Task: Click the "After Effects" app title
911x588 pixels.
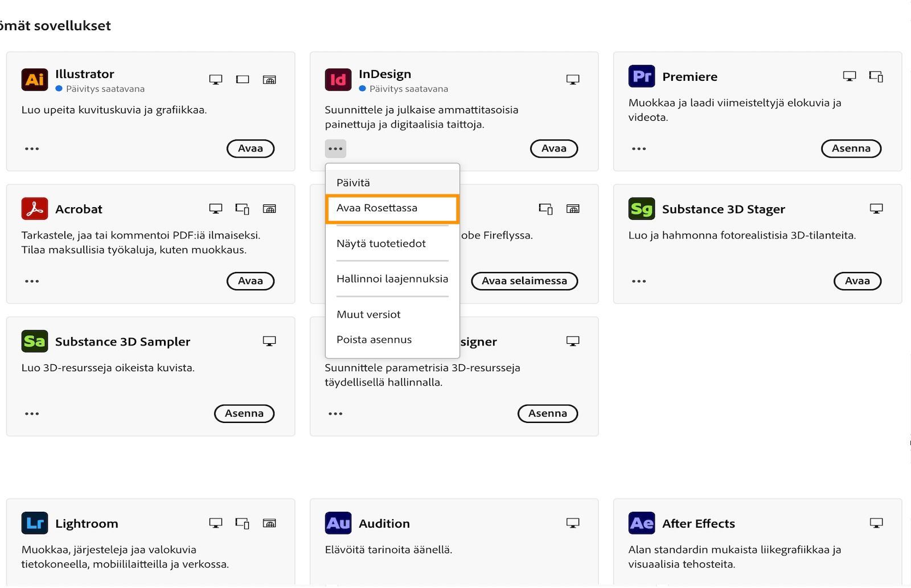Action: click(x=699, y=524)
